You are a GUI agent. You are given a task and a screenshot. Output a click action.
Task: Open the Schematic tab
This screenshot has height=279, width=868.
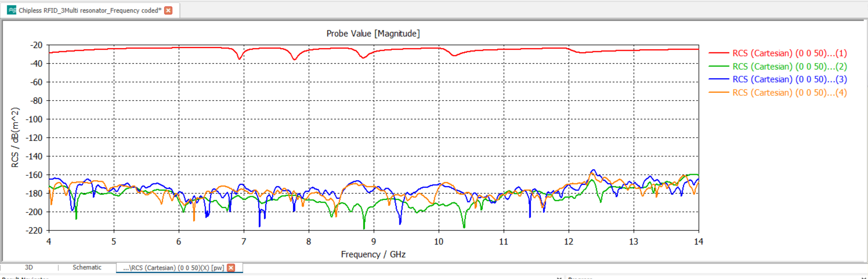point(87,267)
